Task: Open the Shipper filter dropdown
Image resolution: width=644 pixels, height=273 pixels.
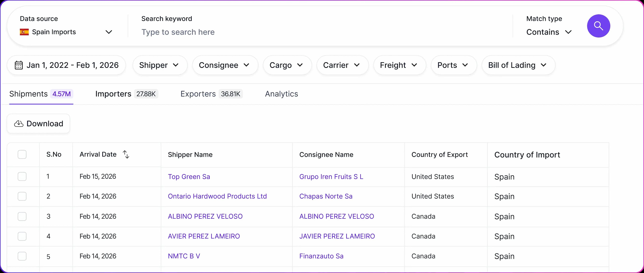Action: (159, 65)
